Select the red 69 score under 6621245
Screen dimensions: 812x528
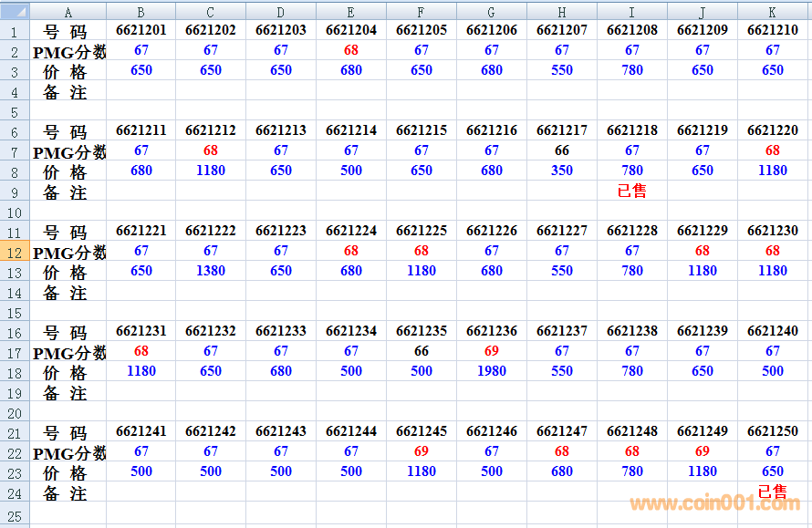[x=422, y=451]
